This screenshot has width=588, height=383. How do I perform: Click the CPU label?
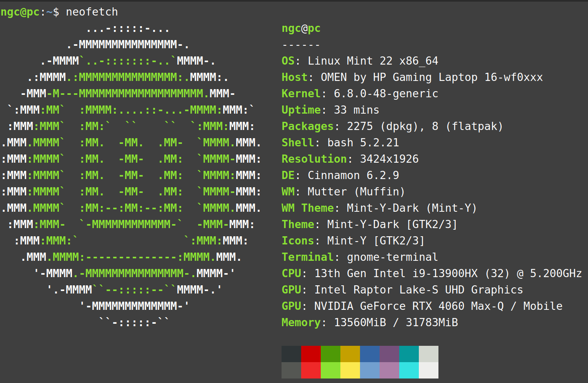click(291, 273)
